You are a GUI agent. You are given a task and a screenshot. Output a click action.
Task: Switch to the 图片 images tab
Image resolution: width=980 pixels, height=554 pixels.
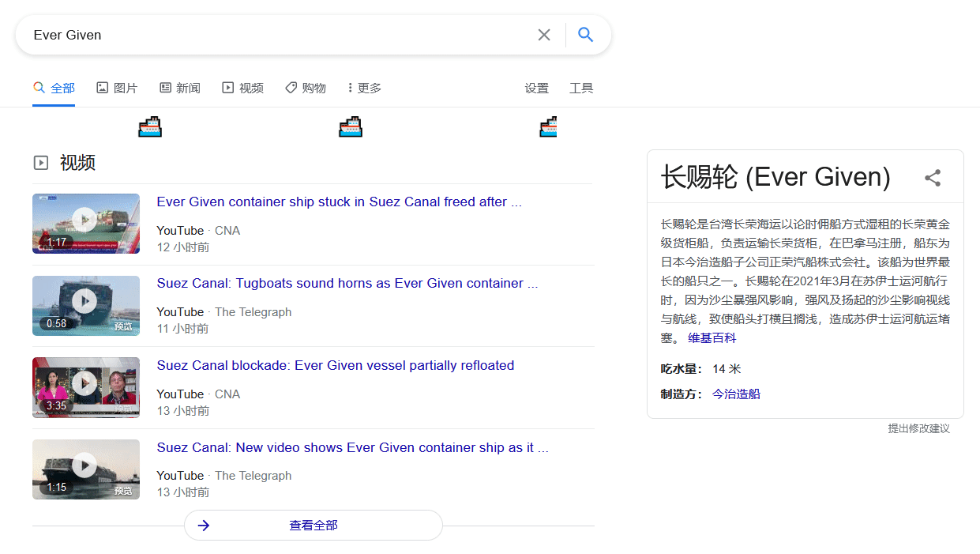coord(117,88)
